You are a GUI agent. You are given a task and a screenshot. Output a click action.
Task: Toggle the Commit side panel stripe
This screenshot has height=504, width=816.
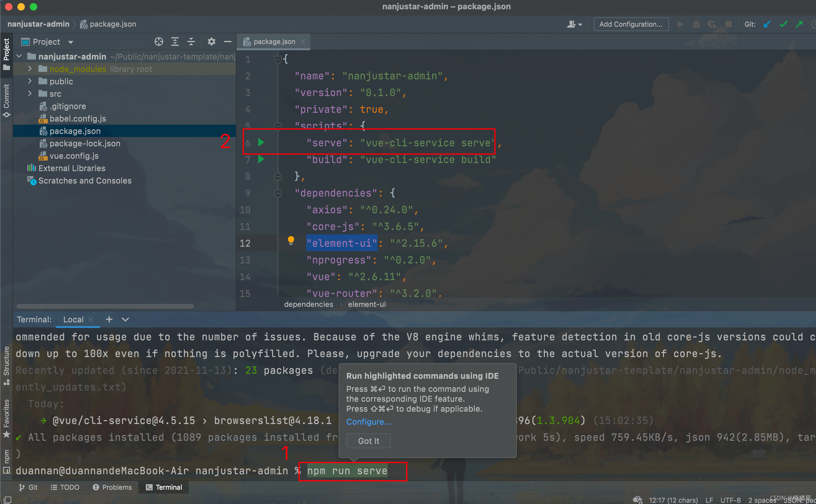coord(6,100)
